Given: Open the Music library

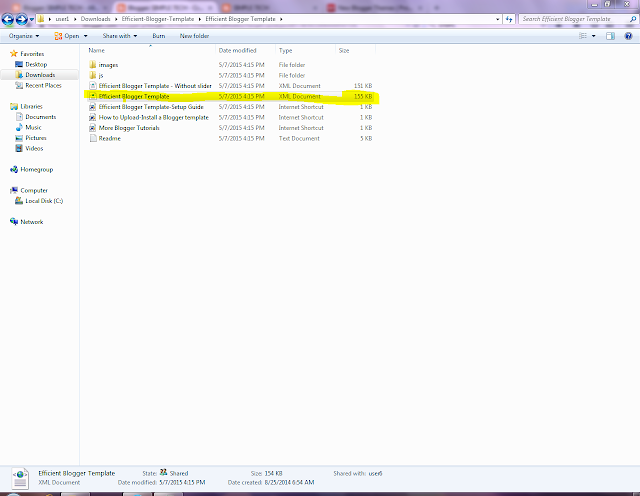Looking at the screenshot, I should point(33,127).
